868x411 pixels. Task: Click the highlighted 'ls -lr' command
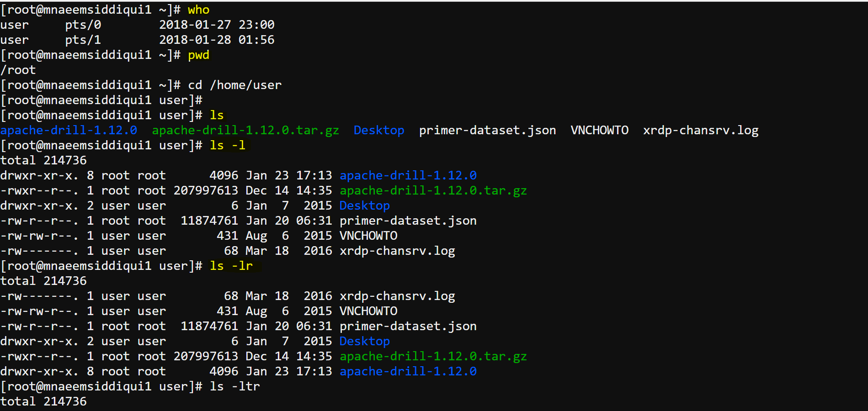231,266
